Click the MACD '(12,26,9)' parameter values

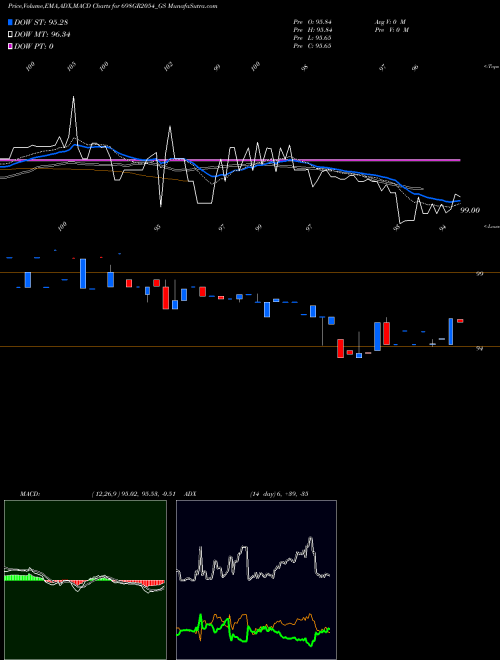tap(136, 494)
